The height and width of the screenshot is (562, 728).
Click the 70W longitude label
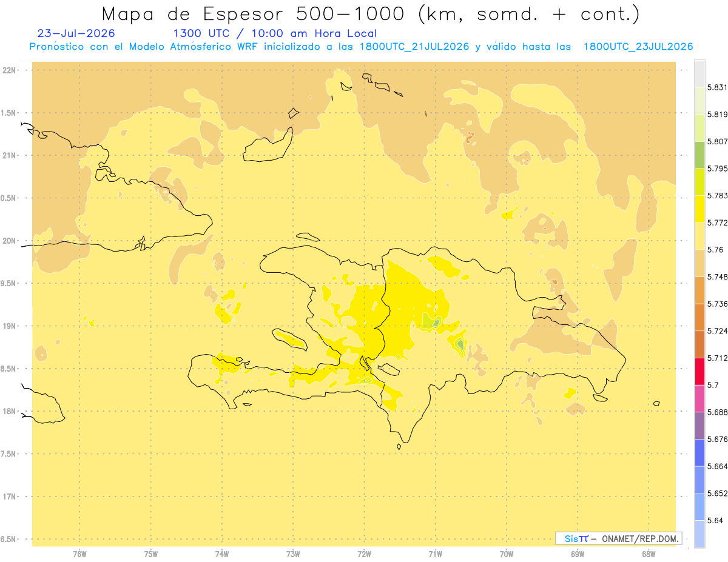click(x=507, y=554)
